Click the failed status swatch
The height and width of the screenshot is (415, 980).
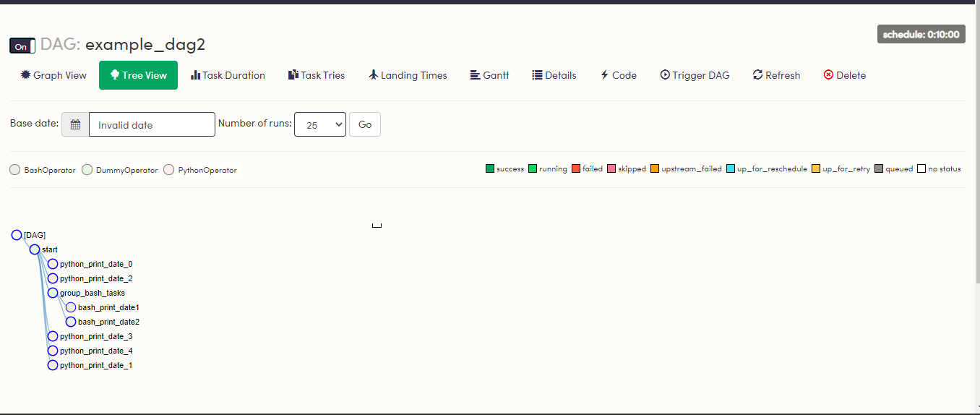point(576,168)
